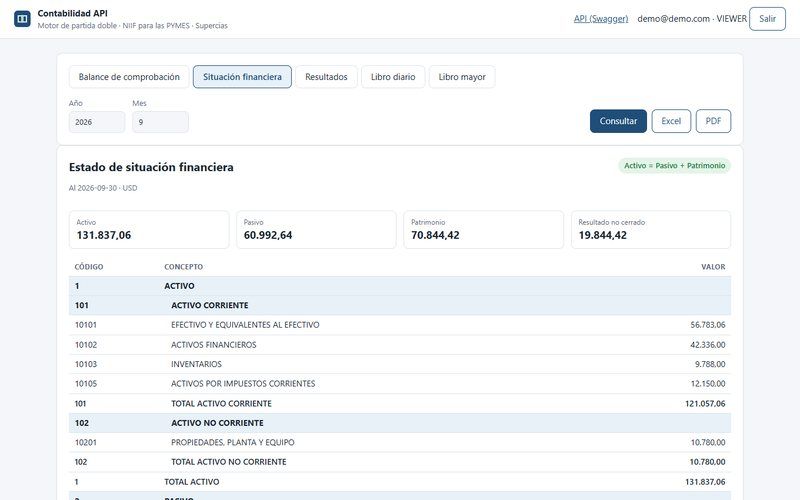Switch to the Resultados tab

pos(326,77)
